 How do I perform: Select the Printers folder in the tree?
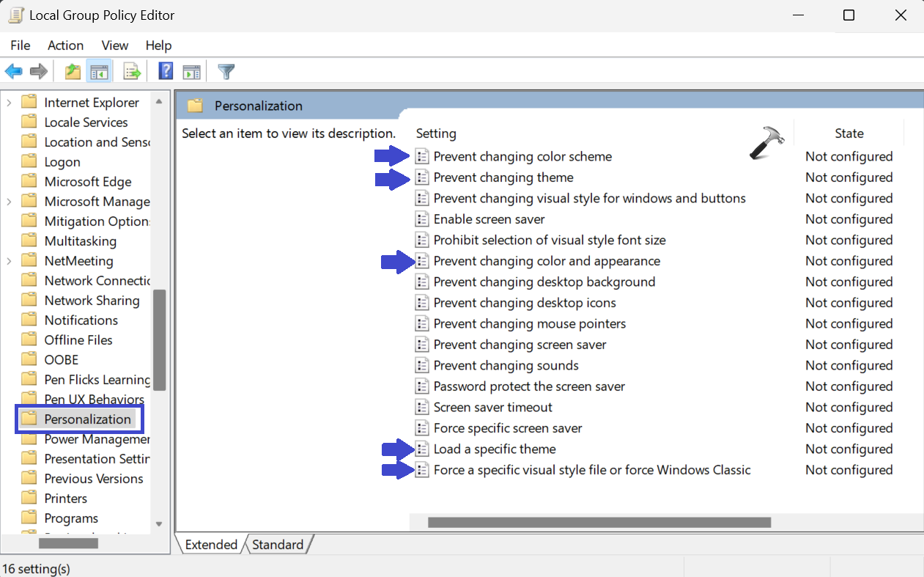pos(65,499)
